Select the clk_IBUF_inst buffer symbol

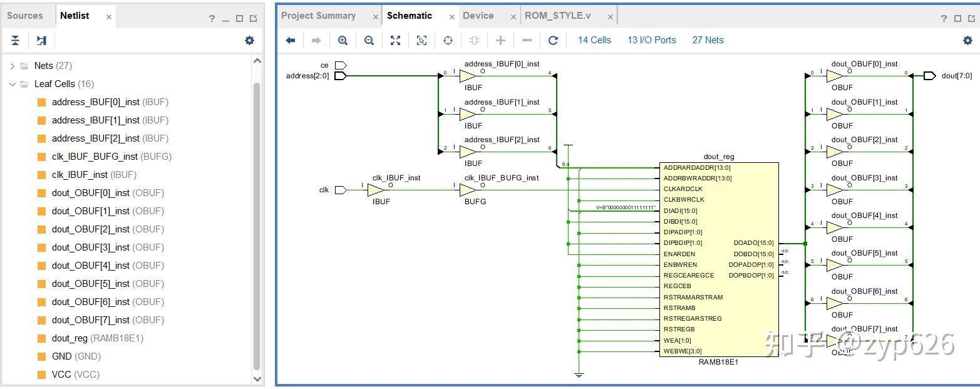click(376, 190)
